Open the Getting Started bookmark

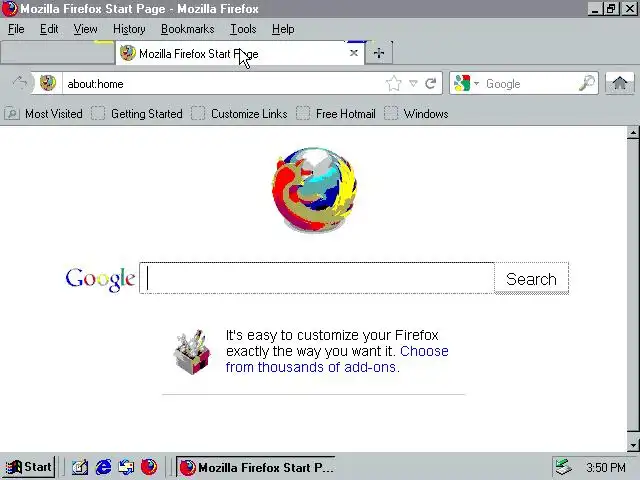point(137,113)
